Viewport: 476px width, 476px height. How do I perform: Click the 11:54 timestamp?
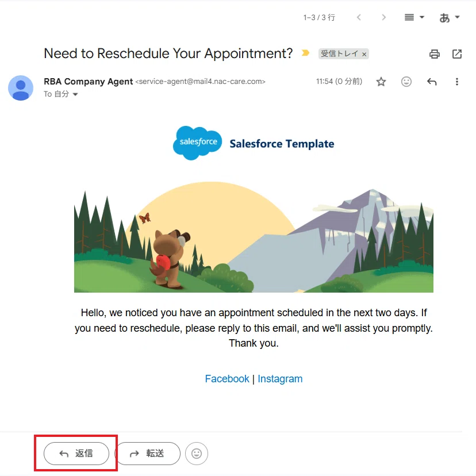coord(339,82)
